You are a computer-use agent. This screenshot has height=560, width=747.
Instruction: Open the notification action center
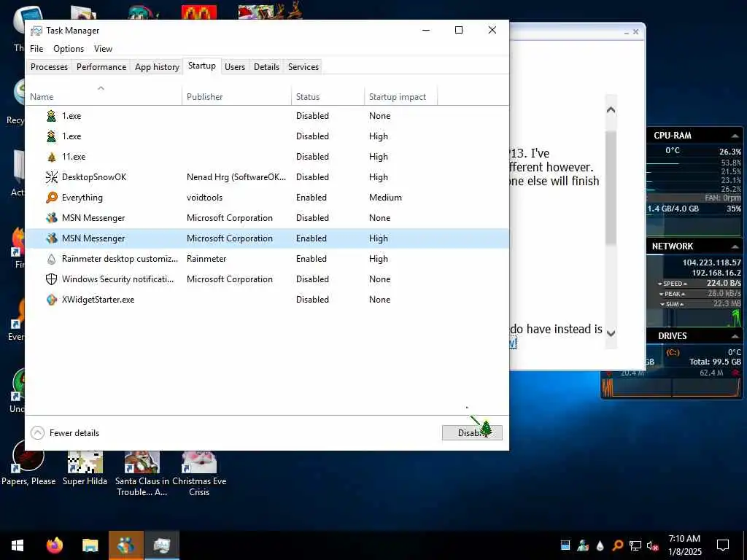[723, 545]
